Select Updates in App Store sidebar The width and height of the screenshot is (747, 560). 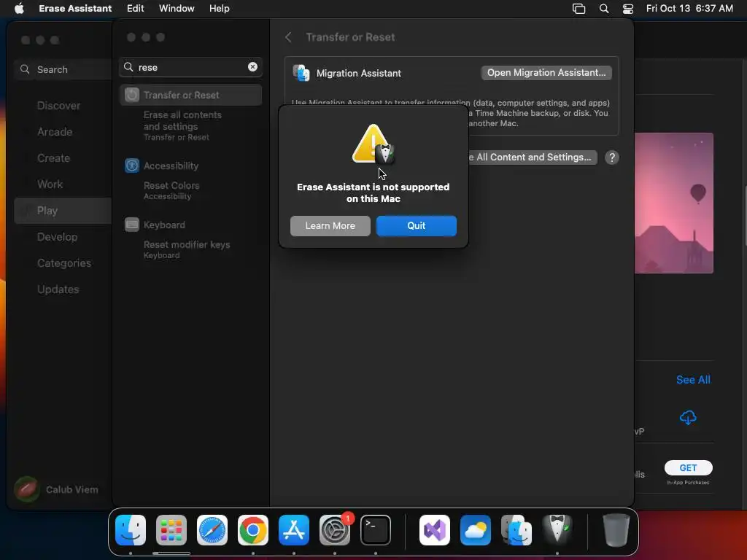pyautogui.click(x=58, y=289)
